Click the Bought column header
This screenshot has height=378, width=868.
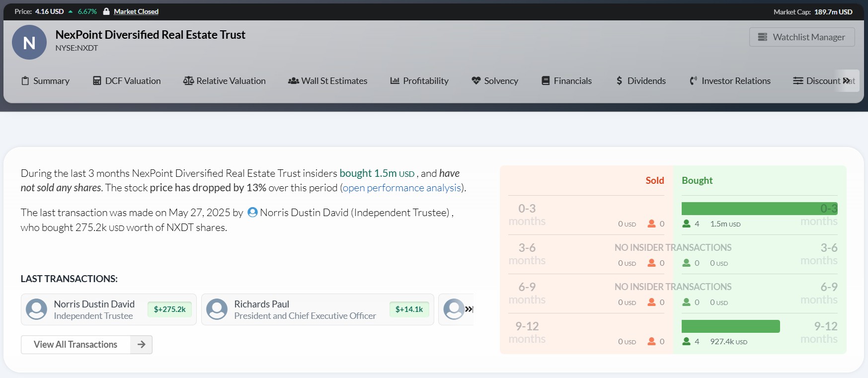697,180
